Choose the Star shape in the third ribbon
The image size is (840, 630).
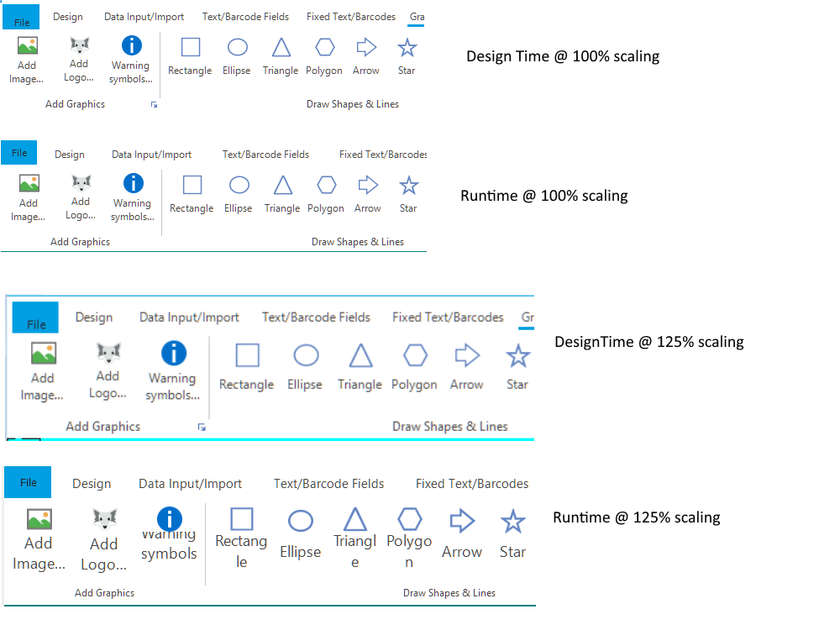click(517, 367)
